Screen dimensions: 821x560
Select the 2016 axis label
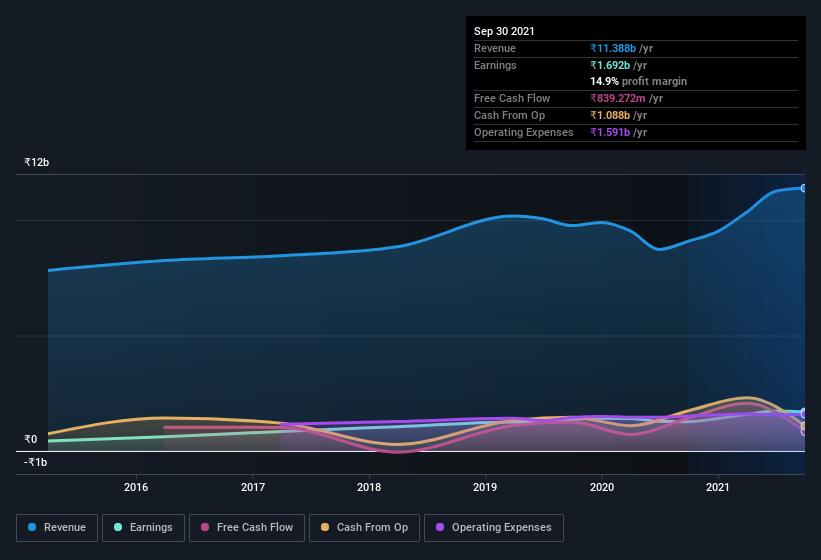[x=136, y=487]
